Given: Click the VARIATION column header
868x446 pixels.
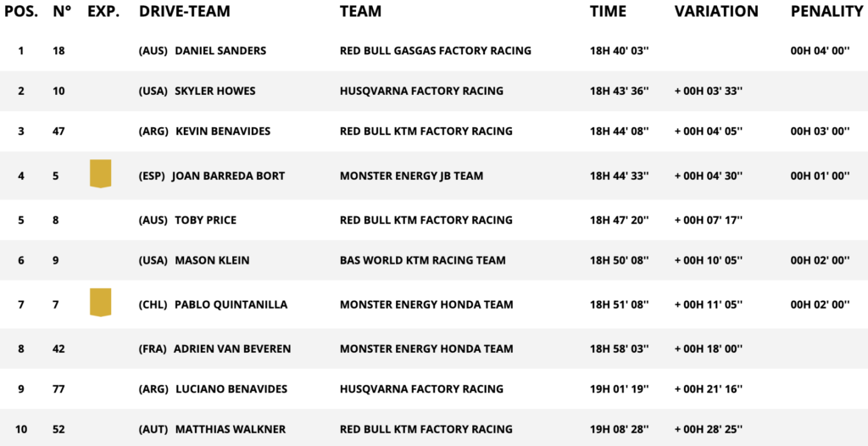Looking at the screenshot, I should tap(716, 12).
